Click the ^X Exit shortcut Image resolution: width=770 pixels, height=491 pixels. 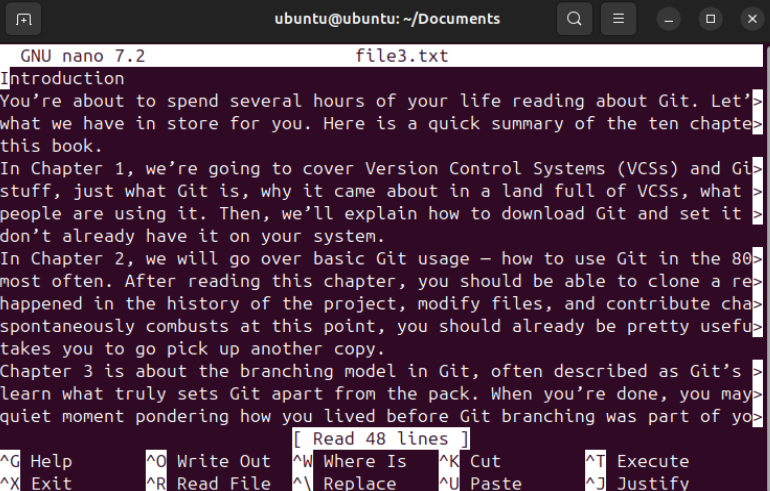[36, 483]
